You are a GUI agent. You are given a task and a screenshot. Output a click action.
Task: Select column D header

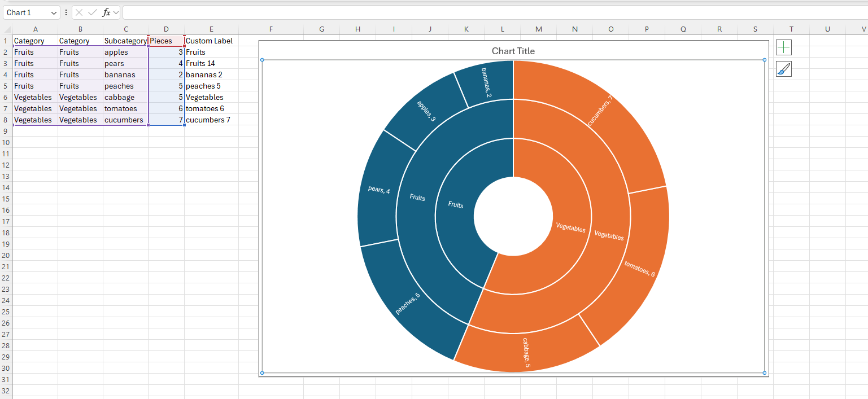[166, 29]
